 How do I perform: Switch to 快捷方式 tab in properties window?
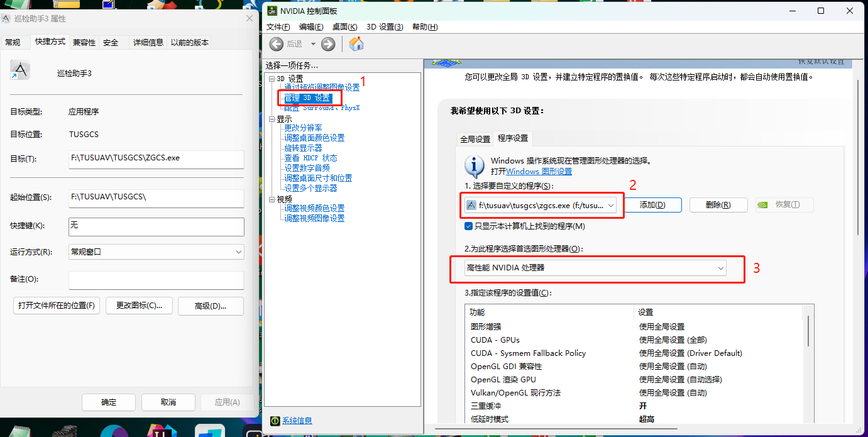[50, 41]
